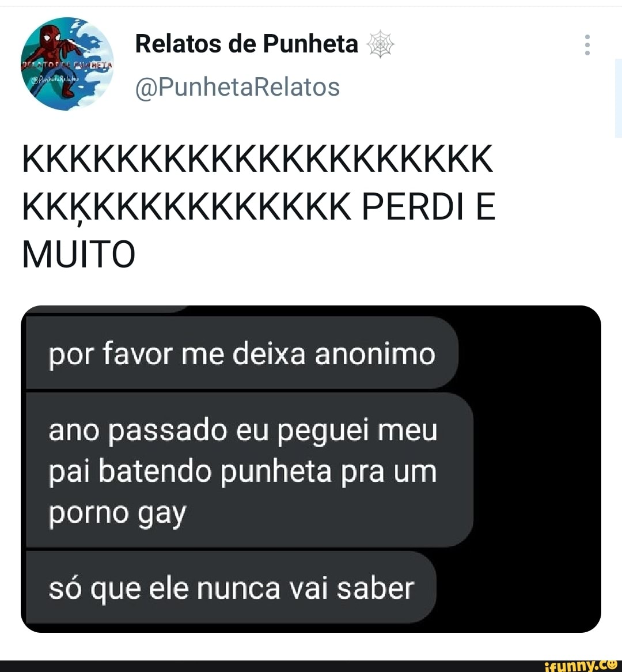
Task: Click the words PERDI E in tweet
Action: (429, 206)
